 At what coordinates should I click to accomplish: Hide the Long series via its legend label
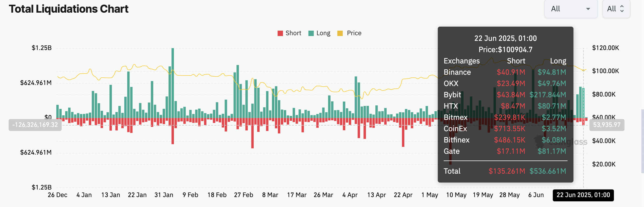323,33
